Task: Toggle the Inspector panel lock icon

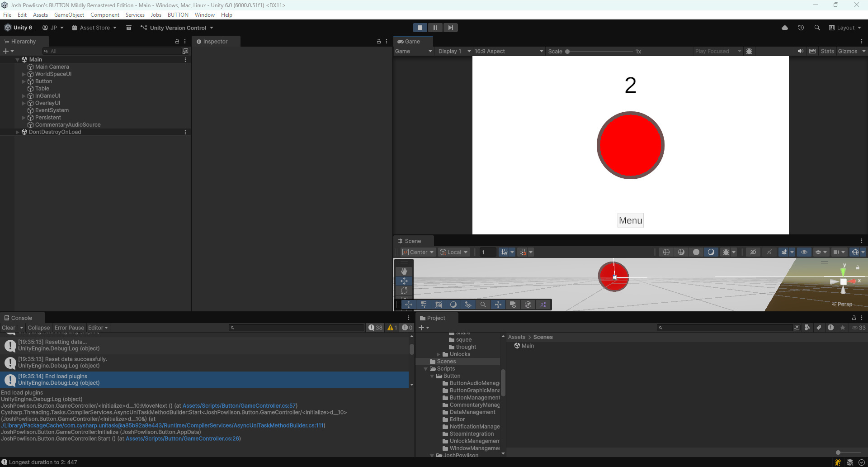Action: point(379,41)
